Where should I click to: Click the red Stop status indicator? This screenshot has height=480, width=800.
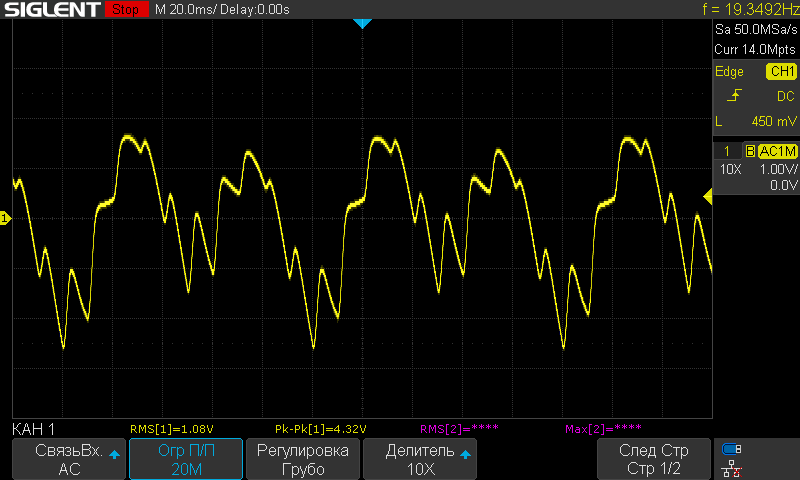point(126,9)
